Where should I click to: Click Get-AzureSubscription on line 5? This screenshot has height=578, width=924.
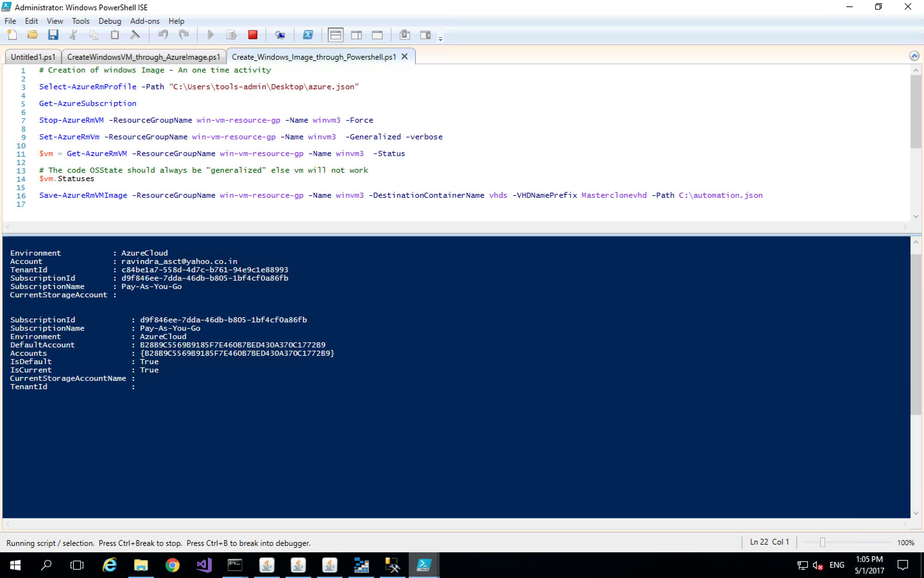(88, 104)
